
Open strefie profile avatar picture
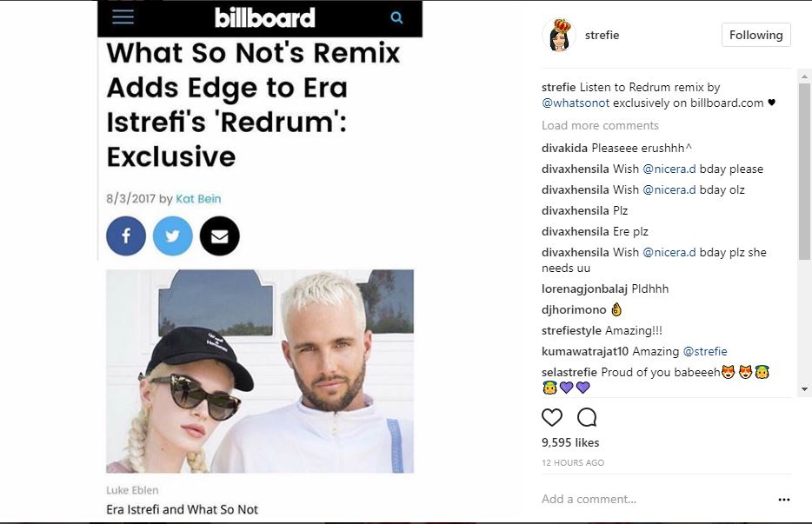[x=559, y=36]
